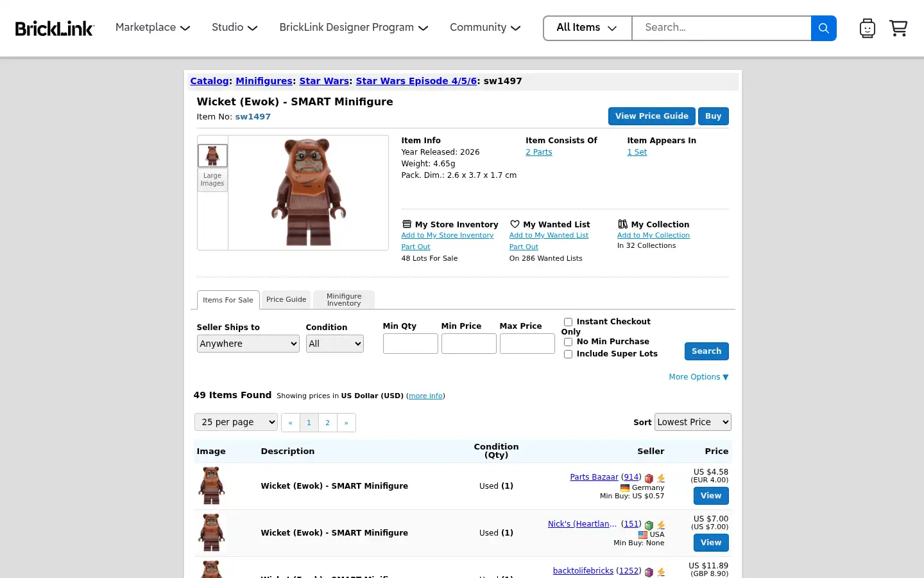Open the Sort Lowest Price dropdown
924x578 pixels.
693,422
